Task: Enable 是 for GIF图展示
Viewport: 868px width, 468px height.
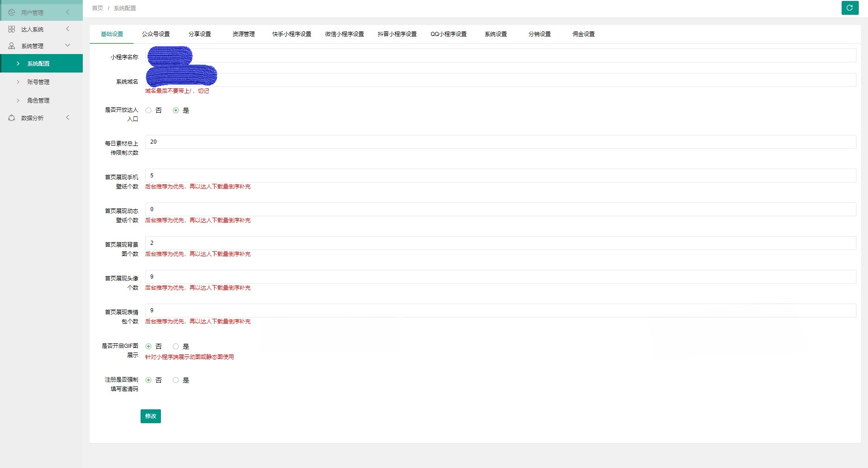Action: tap(175, 346)
